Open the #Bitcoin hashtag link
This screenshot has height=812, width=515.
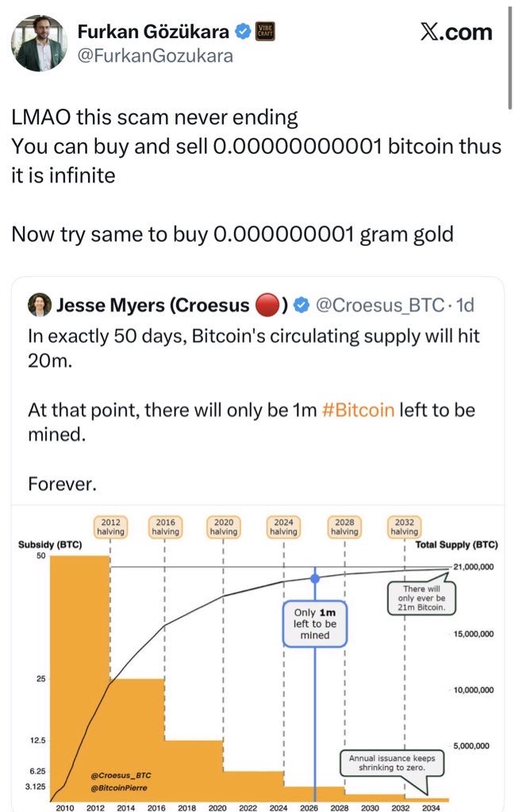pos(357,411)
